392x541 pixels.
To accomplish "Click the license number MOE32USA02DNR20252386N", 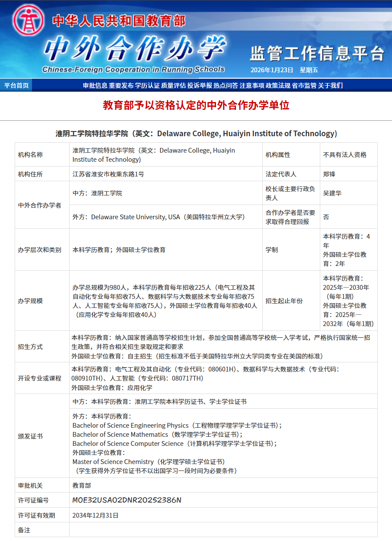I will pos(127,500).
